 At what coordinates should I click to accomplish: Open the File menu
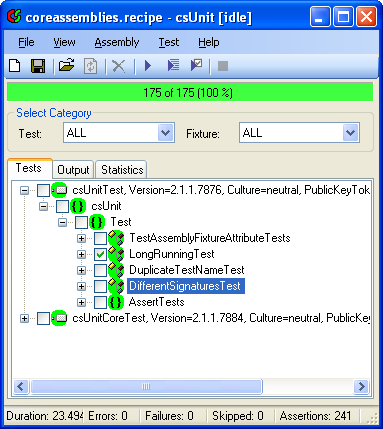(x=26, y=42)
